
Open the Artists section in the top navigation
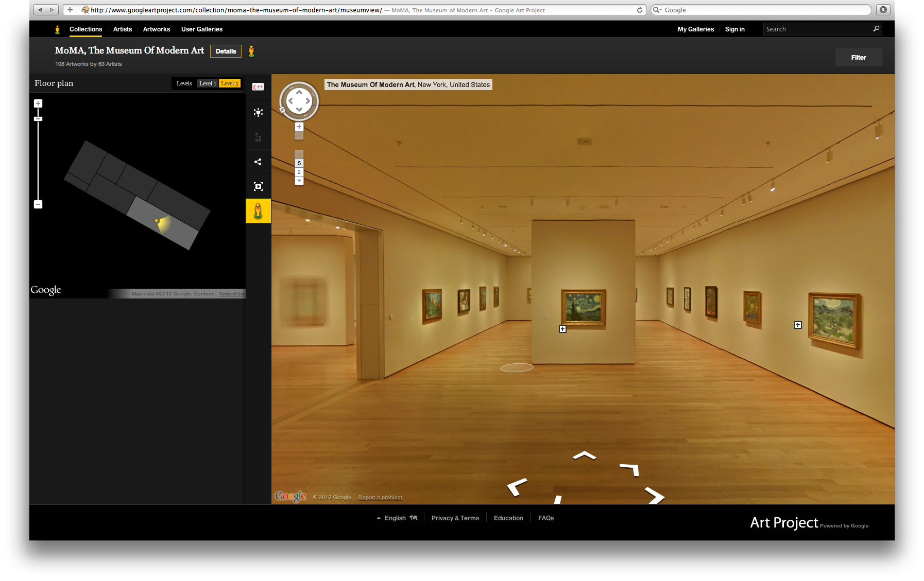122,29
